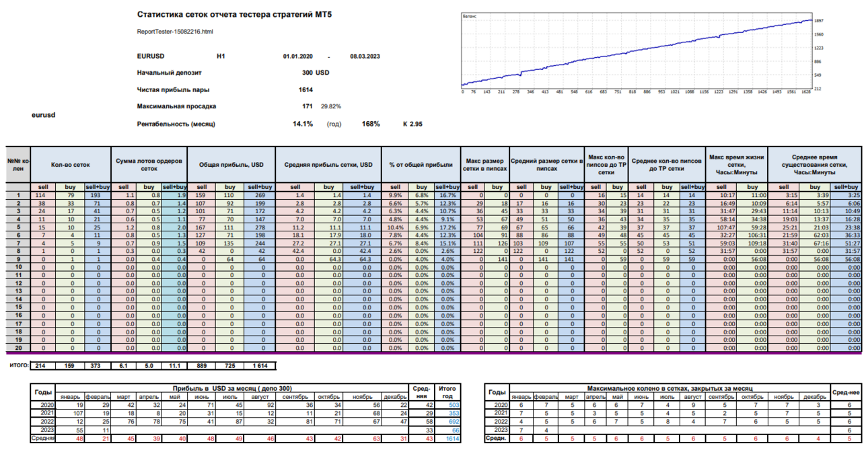
Task: Select the 'K 2.95' coefficient
Action: [x=412, y=124]
